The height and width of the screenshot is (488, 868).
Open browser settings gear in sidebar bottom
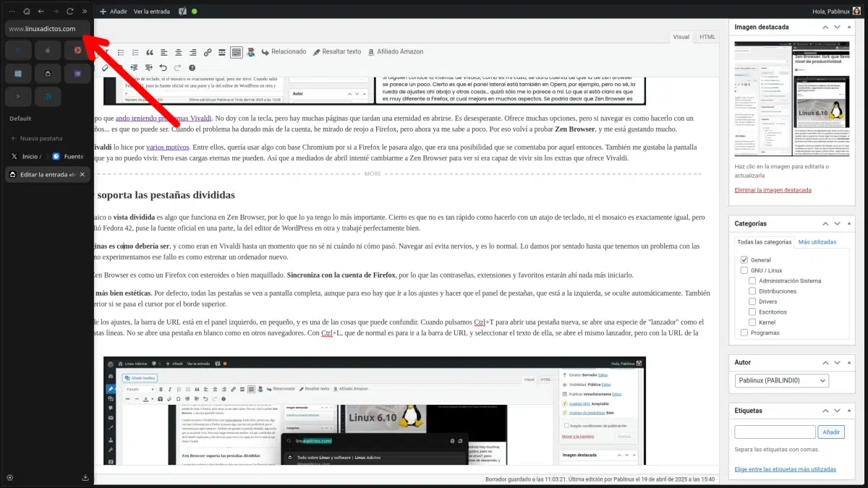pos(9,477)
